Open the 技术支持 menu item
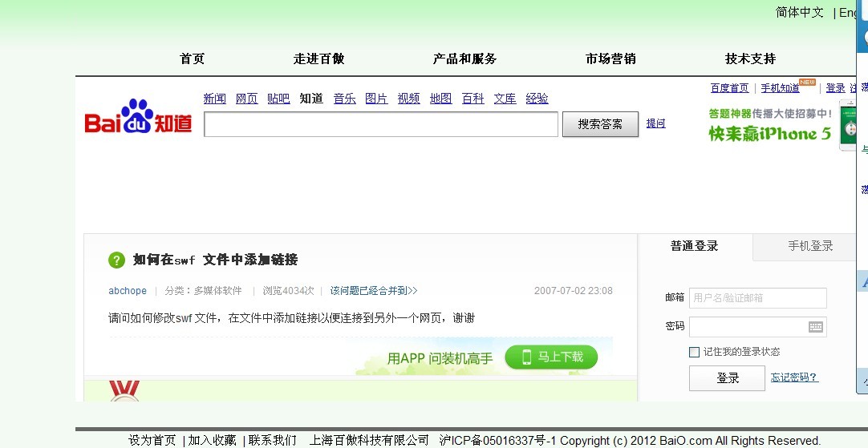This screenshot has height=448, width=868. (x=750, y=59)
